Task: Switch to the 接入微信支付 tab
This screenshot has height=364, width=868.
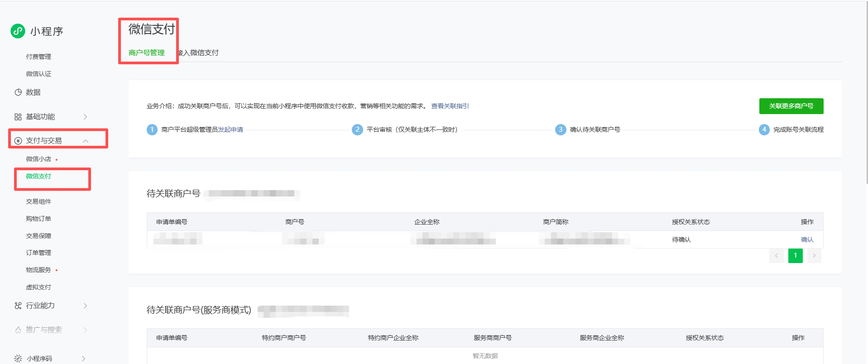Action: pyautogui.click(x=198, y=53)
